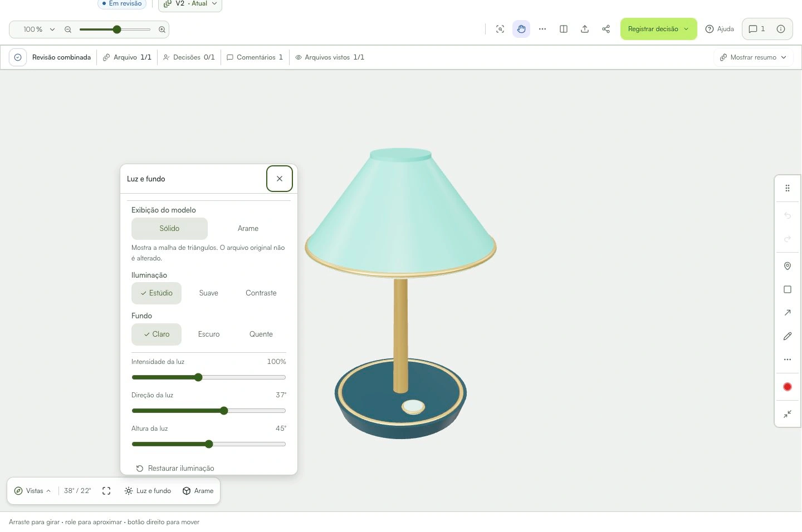Select the hand pan tool
Image resolution: width=802 pixels, height=532 pixels.
[521, 29]
